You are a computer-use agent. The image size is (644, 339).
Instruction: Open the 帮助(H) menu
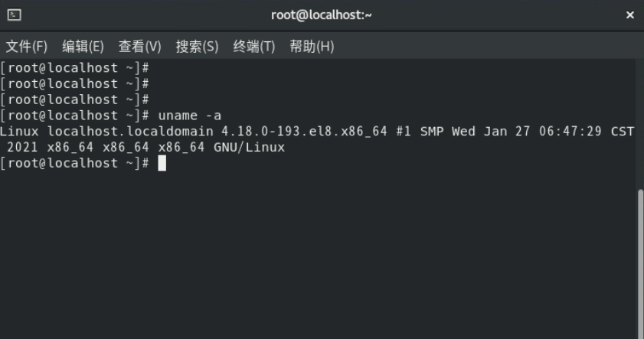pos(312,47)
